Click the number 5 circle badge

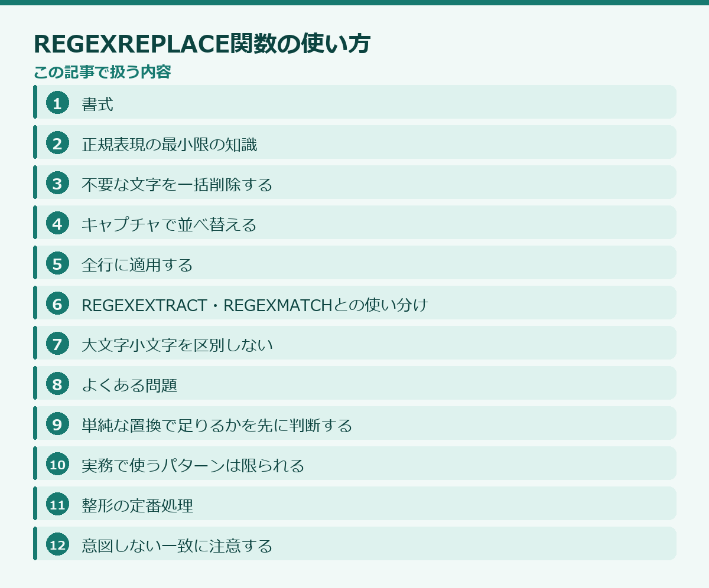[x=57, y=263]
